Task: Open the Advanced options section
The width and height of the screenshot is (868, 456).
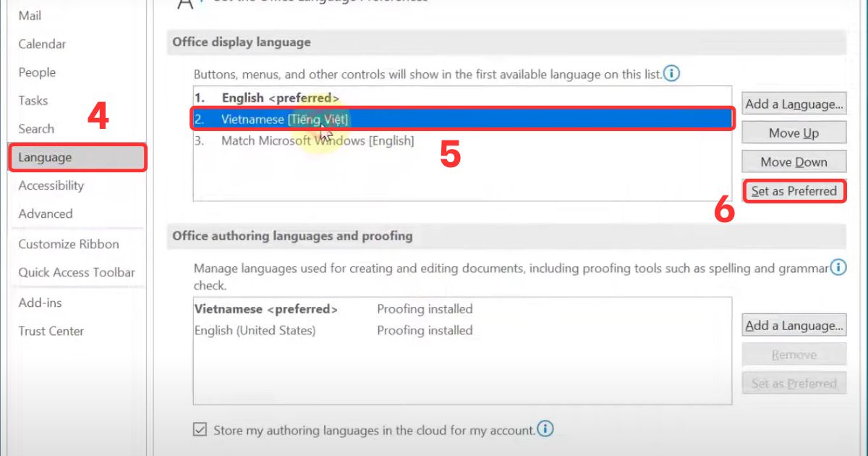Action: (x=46, y=214)
